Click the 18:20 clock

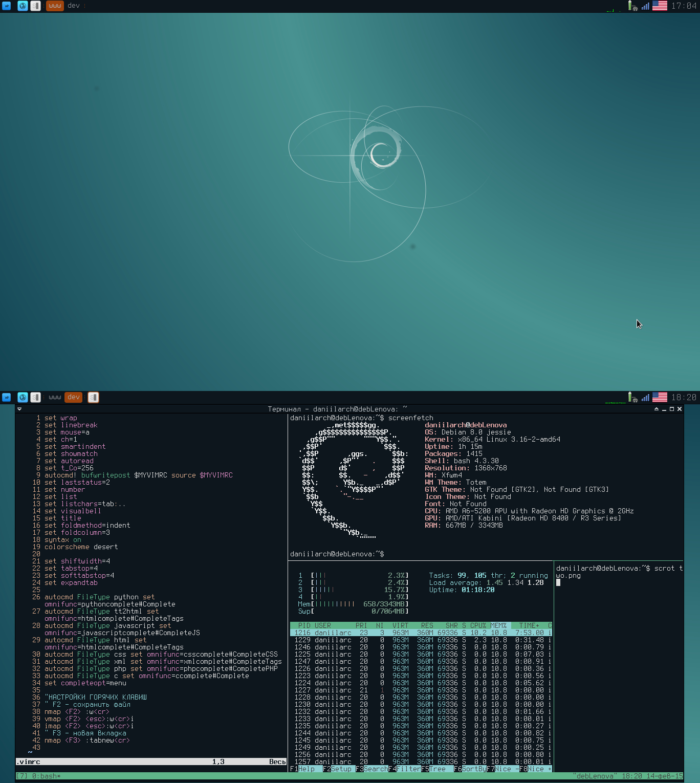684,397
